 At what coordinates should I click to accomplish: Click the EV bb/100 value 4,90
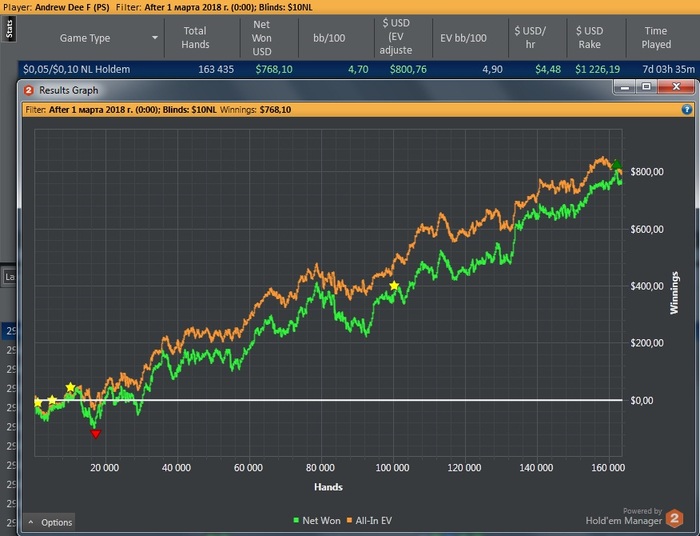click(492, 70)
